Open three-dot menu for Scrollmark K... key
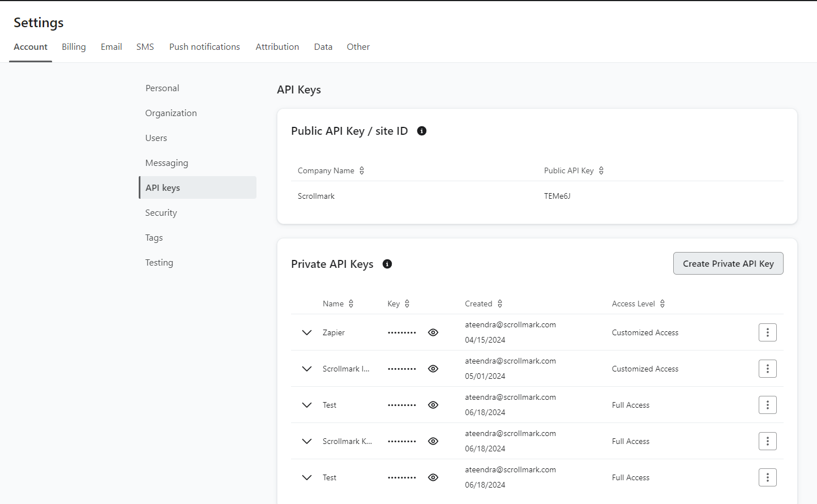The width and height of the screenshot is (817, 504). click(767, 441)
